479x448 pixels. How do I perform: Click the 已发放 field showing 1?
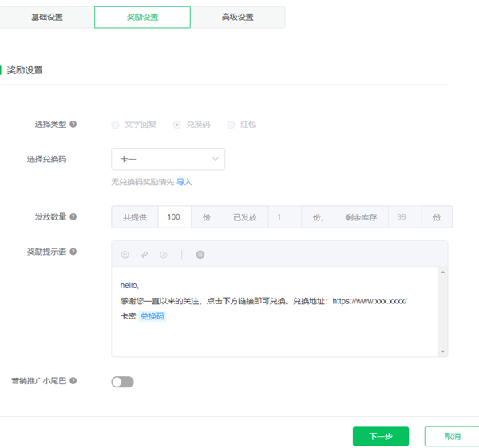(285, 217)
